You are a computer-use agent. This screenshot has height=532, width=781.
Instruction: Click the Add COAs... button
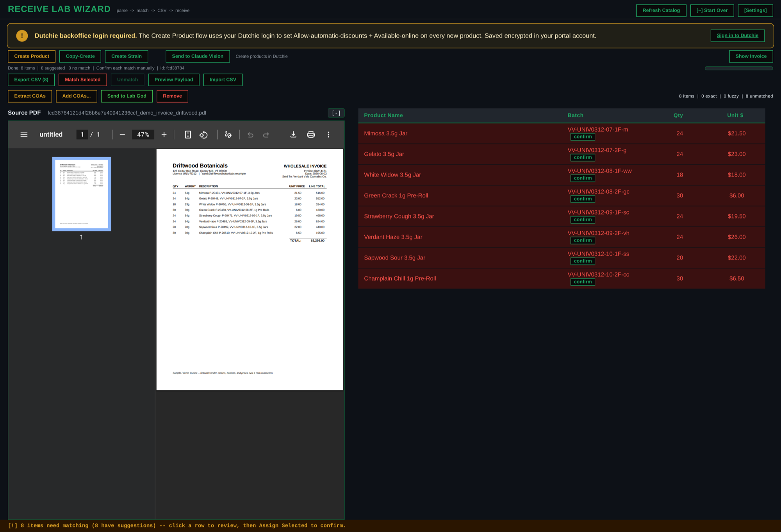click(x=77, y=96)
